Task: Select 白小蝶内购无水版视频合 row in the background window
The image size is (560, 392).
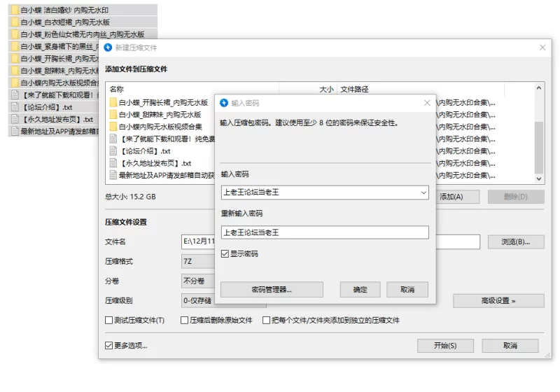Action: 54,83
